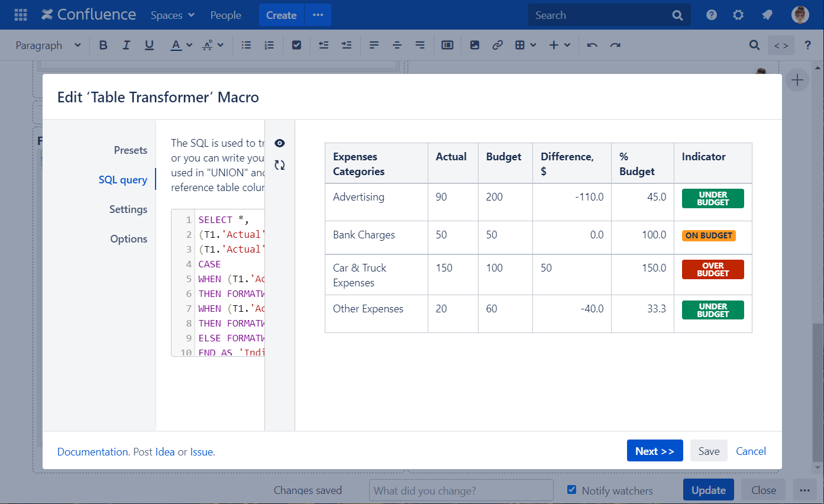The image size is (824, 504).
Task: Switch to the Presets tab
Action: click(x=130, y=150)
